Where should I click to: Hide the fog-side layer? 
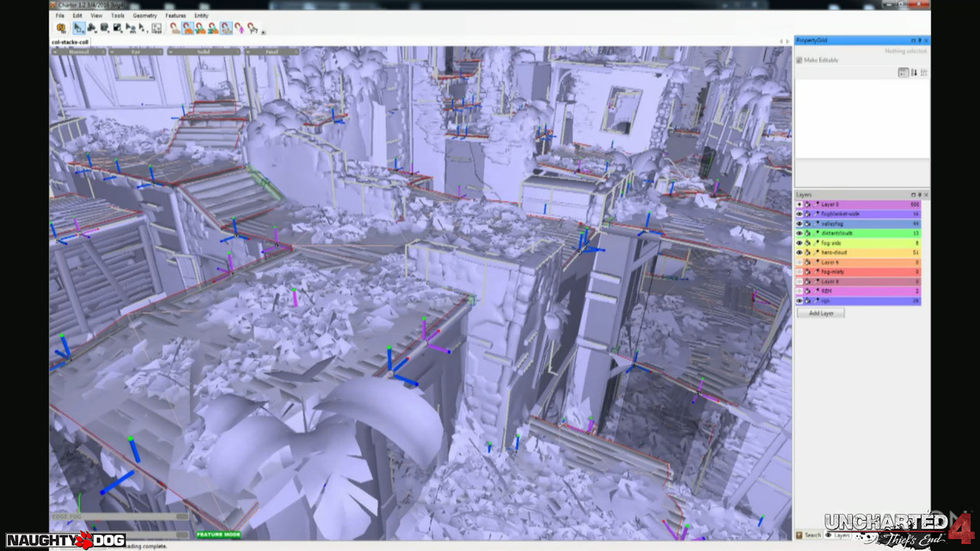coord(799,243)
